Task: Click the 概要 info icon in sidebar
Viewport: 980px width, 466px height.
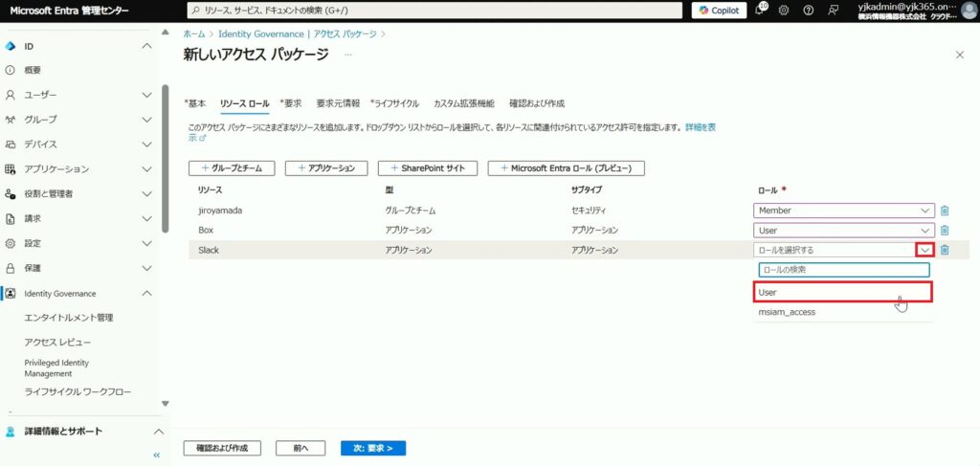Action: 10,71
